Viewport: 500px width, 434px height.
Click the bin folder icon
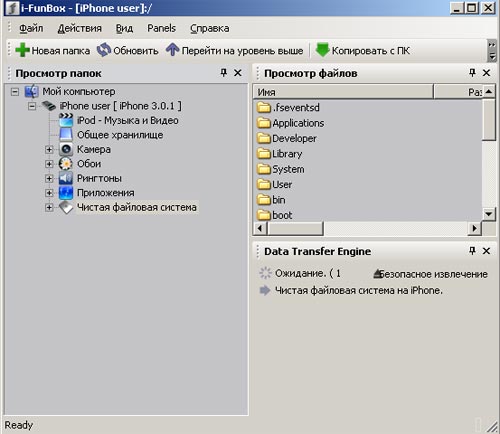(x=264, y=200)
